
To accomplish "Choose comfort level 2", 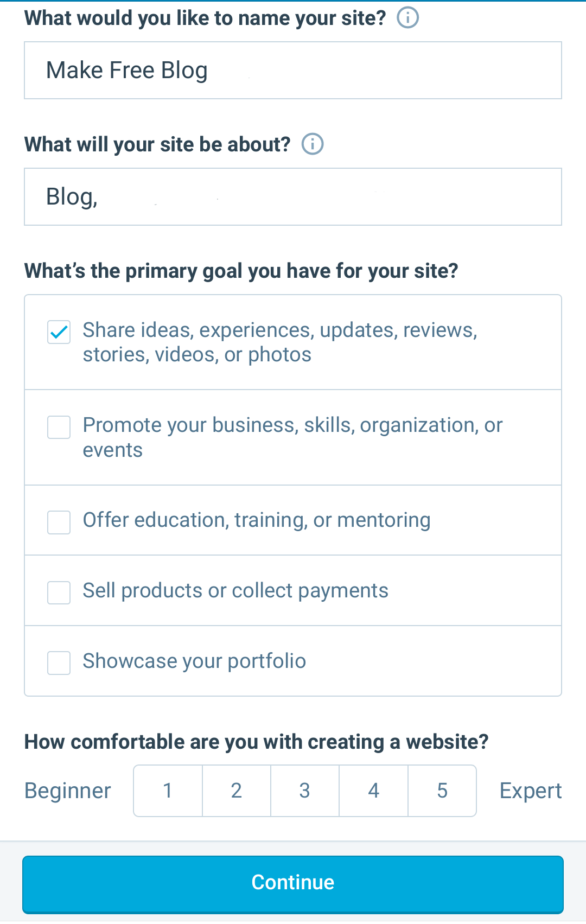I will pos(236,791).
